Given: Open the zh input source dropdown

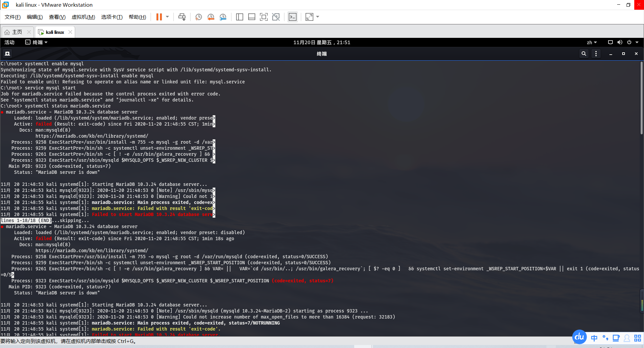Looking at the screenshot, I should pos(592,42).
